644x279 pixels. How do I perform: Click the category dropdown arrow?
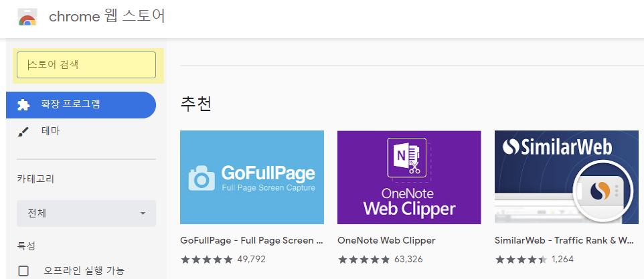(x=143, y=213)
